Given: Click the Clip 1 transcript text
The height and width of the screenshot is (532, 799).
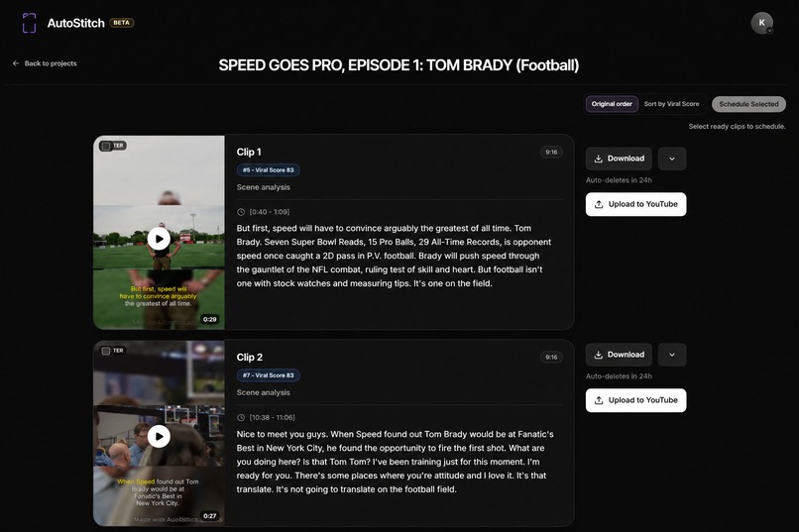Looking at the screenshot, I should [x=394, y=256].
